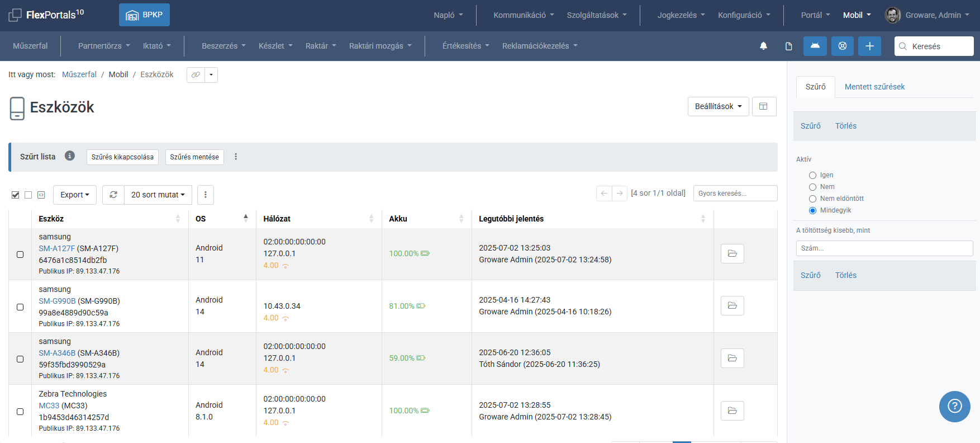
Task: Click the select all checked-box icon
Action: 16,195
